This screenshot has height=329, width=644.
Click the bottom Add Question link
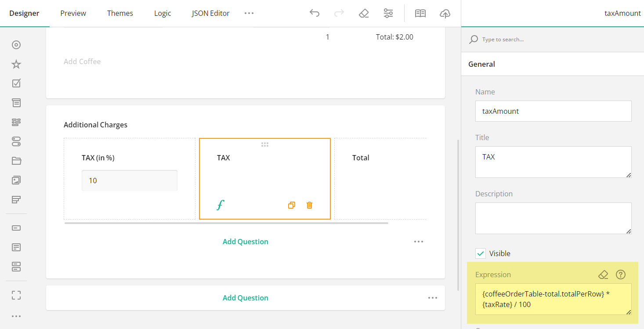pos(245,297)
